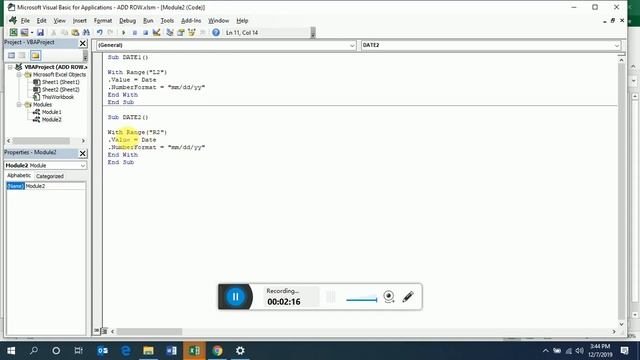Open Microsoft Edge from the taskbar
Image resolution: width=640 pixels, height=360 pixels.
point(125,351)
